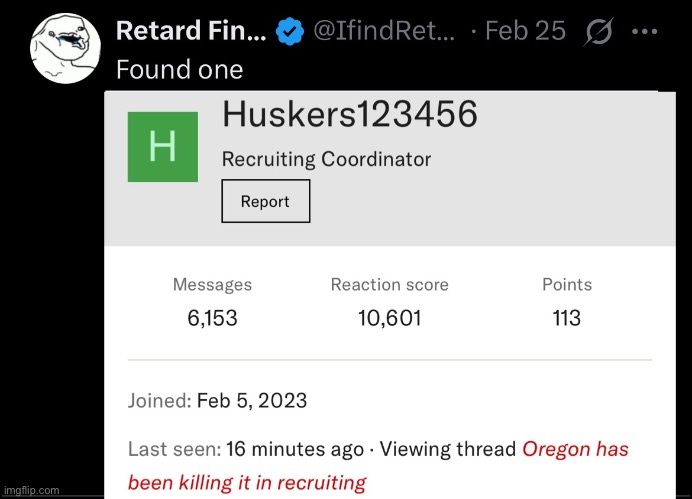Click the green H avatar
Viewport: 692px width, 499px height.
pos(162,147)
